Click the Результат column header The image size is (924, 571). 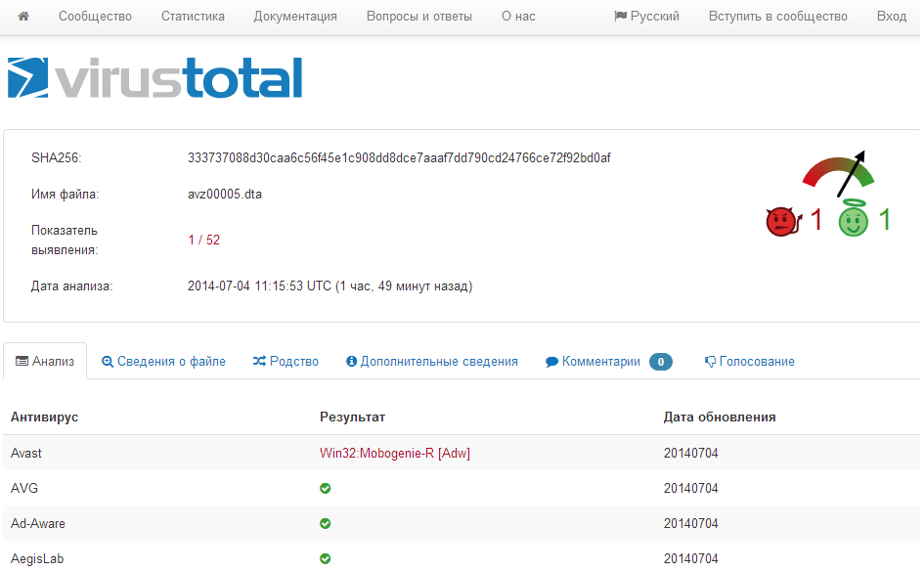click(352, 417)
